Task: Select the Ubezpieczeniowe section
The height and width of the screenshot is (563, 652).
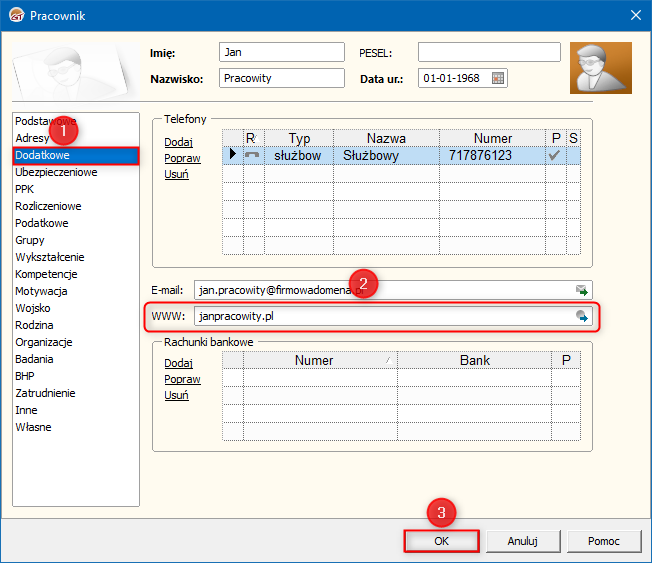Action: click(x=56, y=172)
